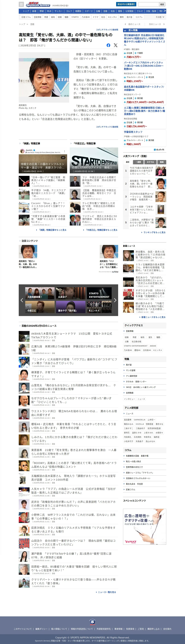This screenshot has height=644, width=185.
Task: Open footer 編集ポリシー link
Action: [x=41, y=629]
